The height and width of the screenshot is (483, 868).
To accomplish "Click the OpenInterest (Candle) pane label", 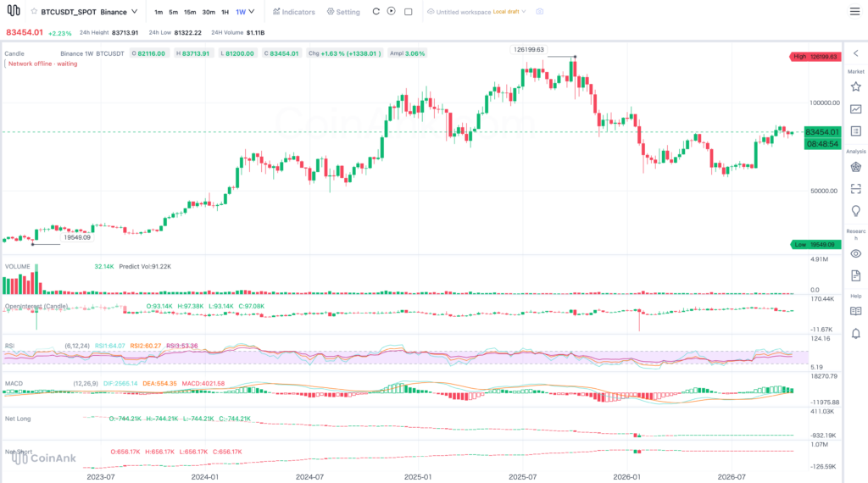I will click(36, 306).
